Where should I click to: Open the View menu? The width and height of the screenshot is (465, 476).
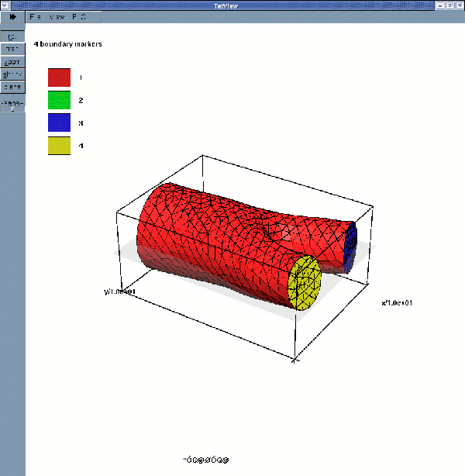click(57, 17)
